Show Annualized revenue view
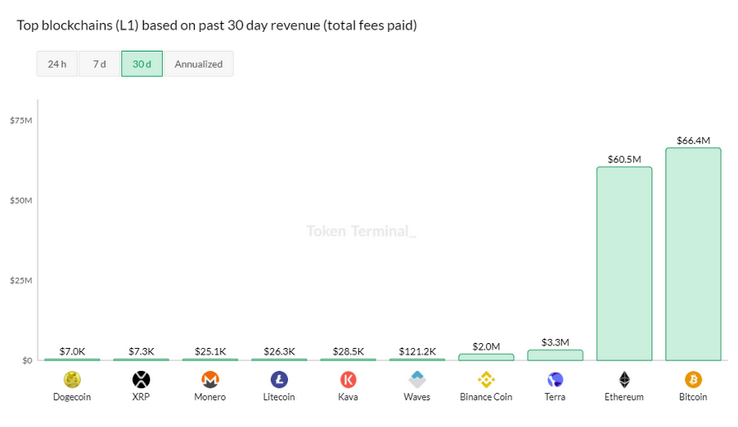Image resolution: width=738 pixels, height=427 pixels. pyautogui.click(x=198, y=64)
